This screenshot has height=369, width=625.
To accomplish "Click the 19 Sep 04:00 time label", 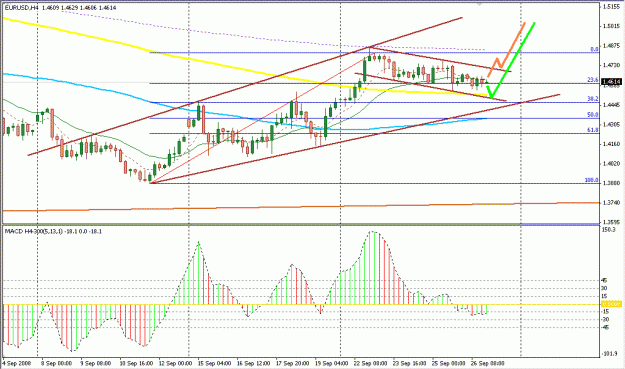I will [x=331, y=363].
